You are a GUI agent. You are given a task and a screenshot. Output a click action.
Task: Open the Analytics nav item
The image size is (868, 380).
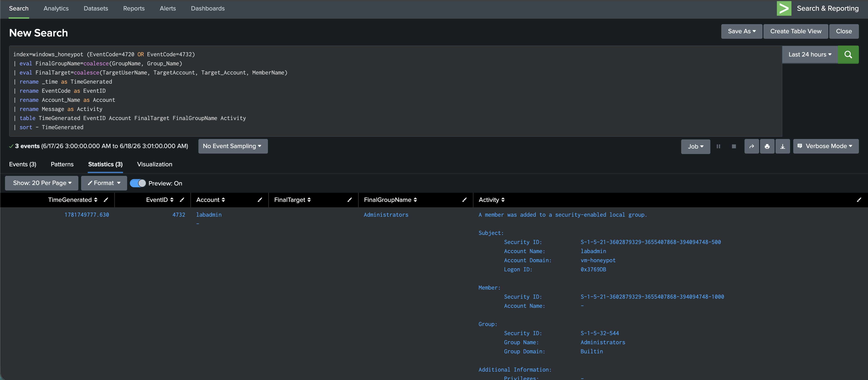pos(56,8)
